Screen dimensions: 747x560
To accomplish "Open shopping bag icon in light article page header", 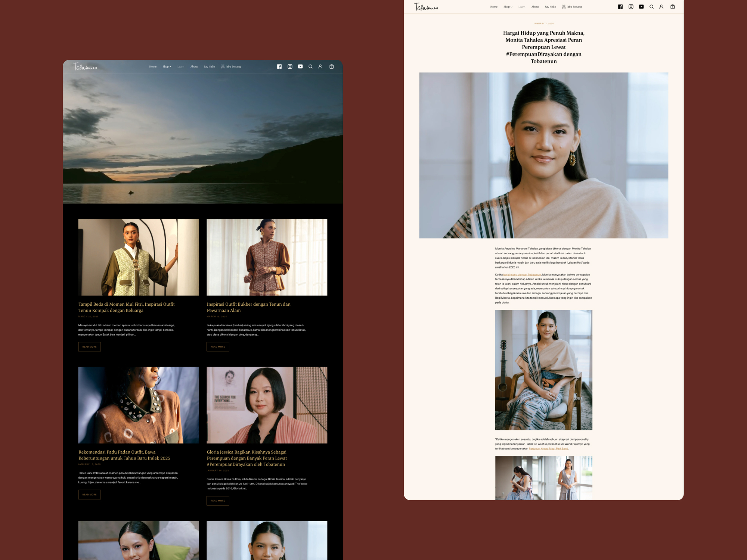I will click(x=672, y=7).
